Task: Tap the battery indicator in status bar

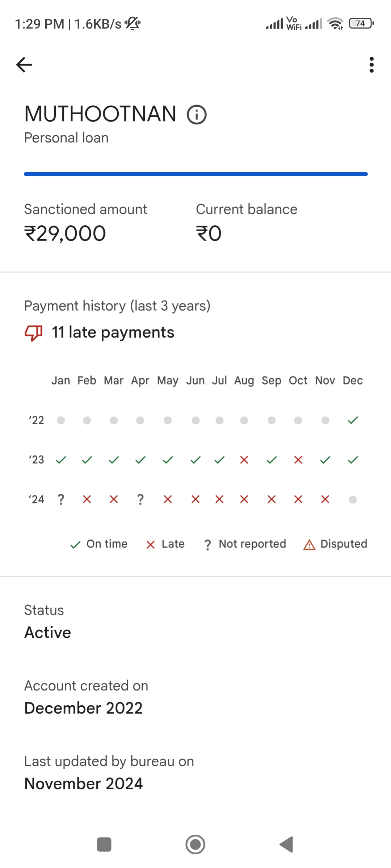Action: point(361,24)
